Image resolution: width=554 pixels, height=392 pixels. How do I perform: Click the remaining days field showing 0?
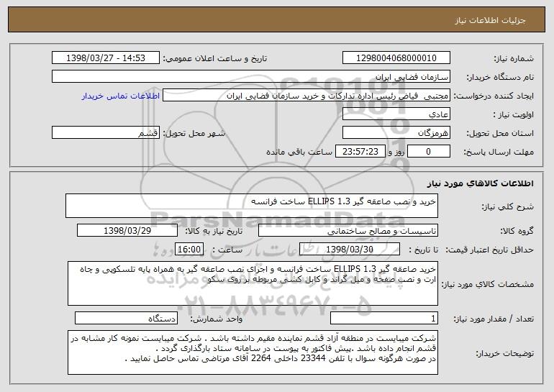(429, 152)
